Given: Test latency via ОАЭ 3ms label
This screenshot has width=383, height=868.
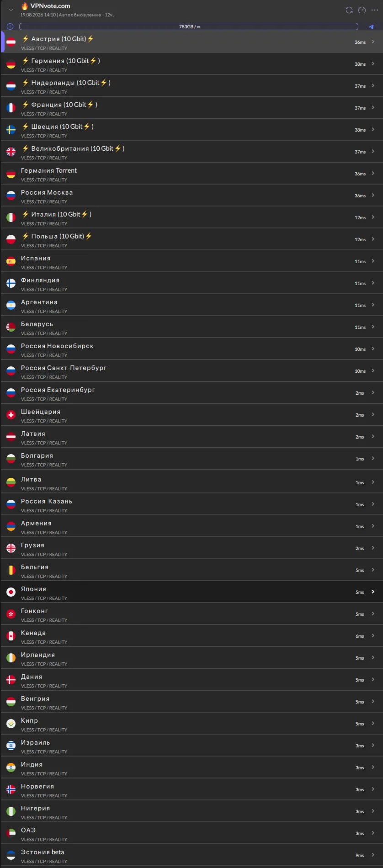Looking at the screenshot, I should point(360,833).
